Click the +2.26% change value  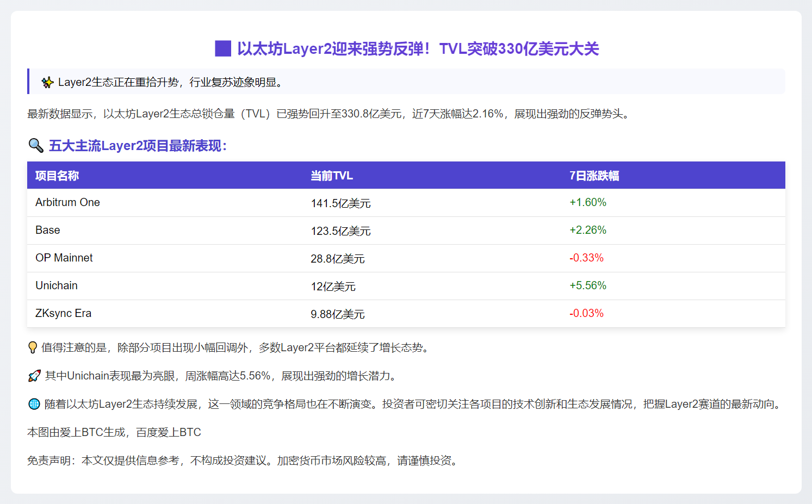pos(588,230)
